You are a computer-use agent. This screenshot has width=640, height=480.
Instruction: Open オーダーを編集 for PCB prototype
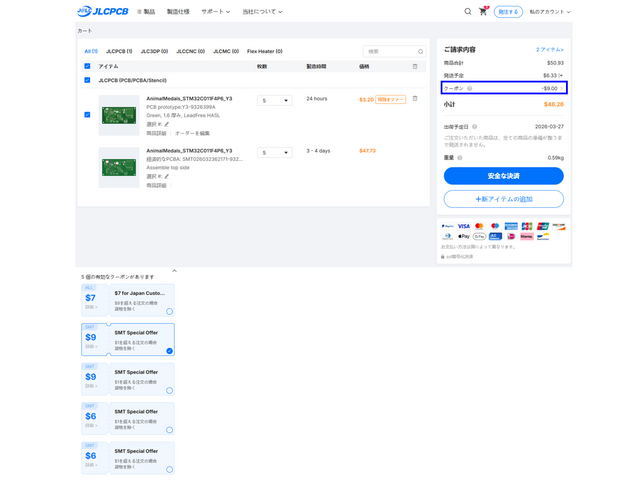point(192,133)
